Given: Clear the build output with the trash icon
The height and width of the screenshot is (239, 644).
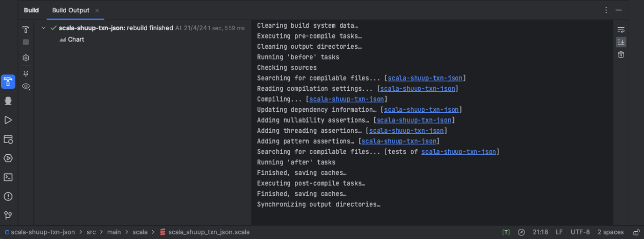Looking at the screenshot, I should [x=621, y=54].
